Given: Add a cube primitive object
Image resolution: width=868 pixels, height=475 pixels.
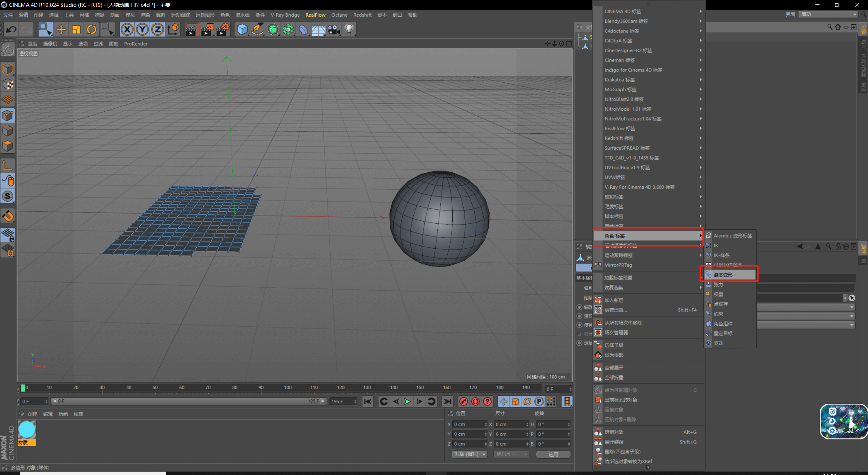Looking at the screenshot, I should click(x=242, y=30).
